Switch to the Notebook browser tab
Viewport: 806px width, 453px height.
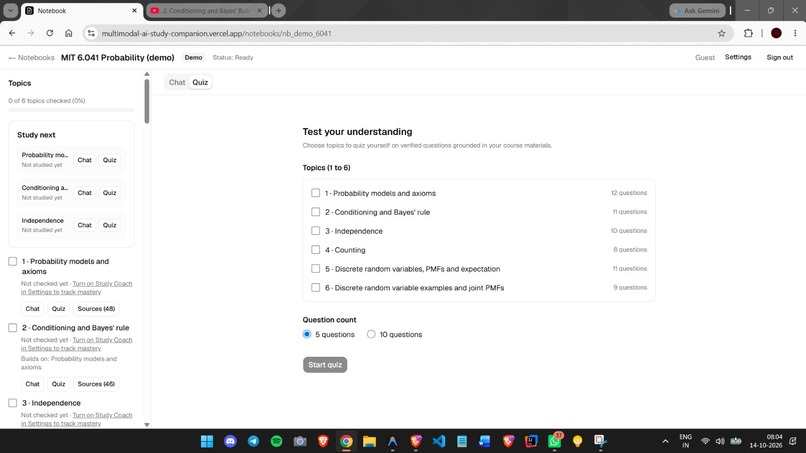tap(81, 10)
